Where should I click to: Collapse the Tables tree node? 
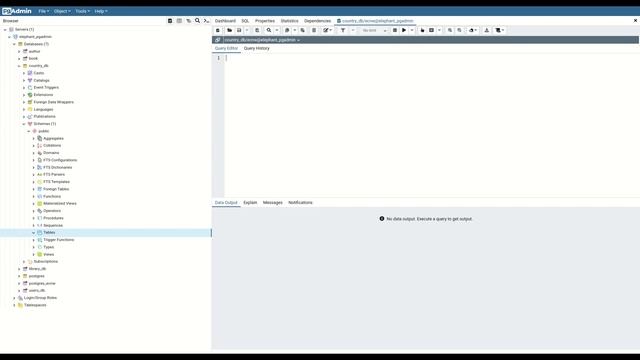pyautogui.click(x=34, y=233)
